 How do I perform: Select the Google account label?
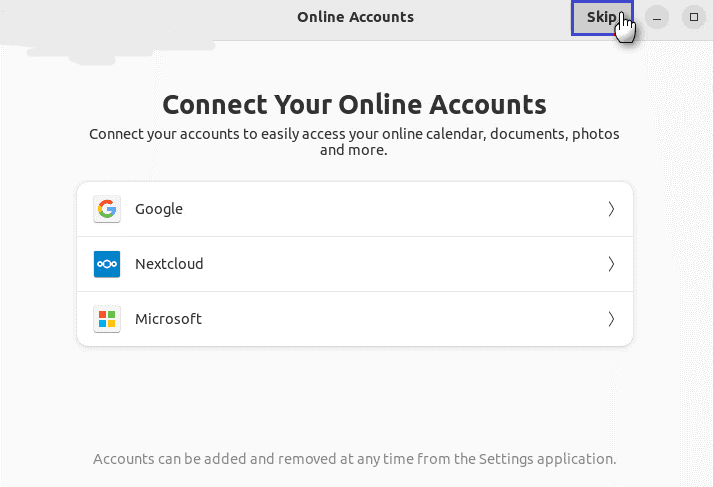click(159, 209)
